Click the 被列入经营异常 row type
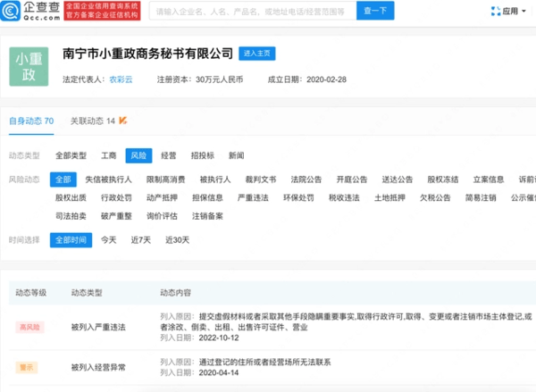The image size is (536, 392). point(98,368)
